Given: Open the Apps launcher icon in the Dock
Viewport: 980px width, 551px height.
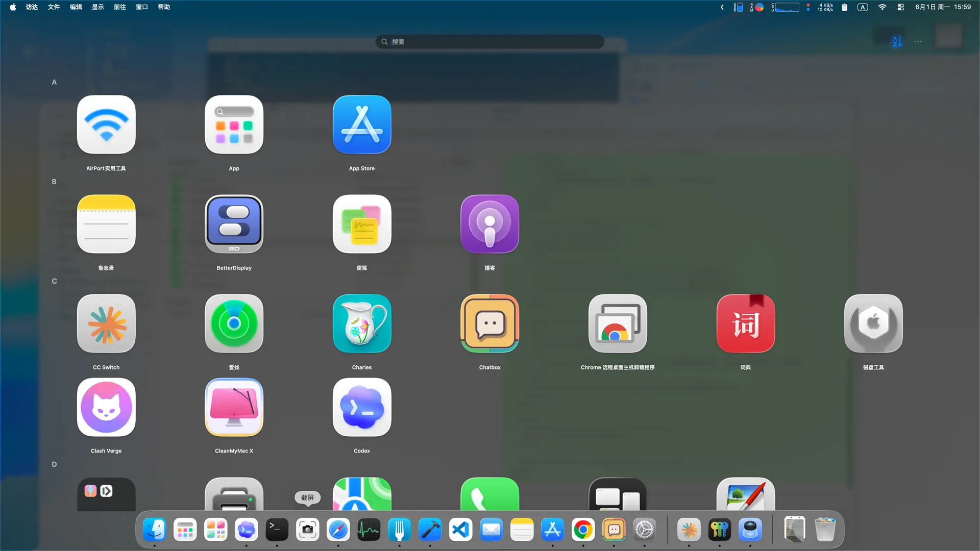Looking at the screenshot, I should (x=185, y=530).
